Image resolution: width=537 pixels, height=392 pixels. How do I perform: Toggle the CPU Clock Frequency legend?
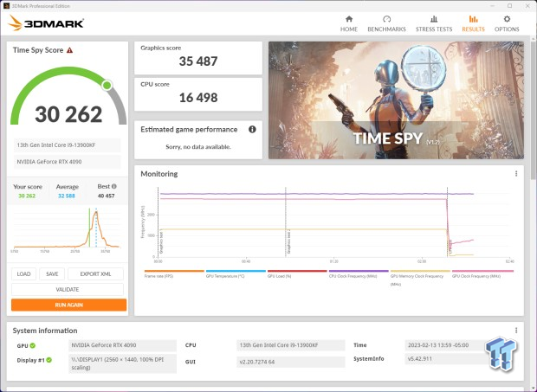point(359,274)
